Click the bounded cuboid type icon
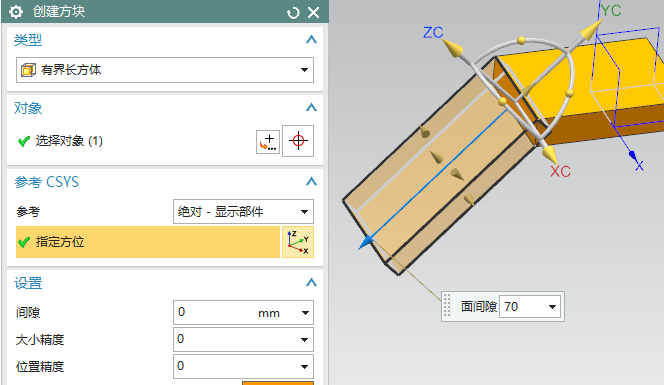 [28, 70]
